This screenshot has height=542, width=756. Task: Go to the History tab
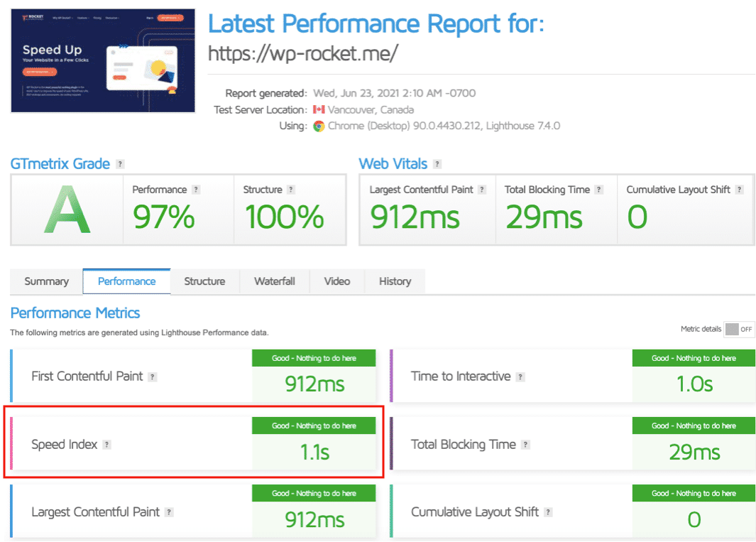pos(395,281)
